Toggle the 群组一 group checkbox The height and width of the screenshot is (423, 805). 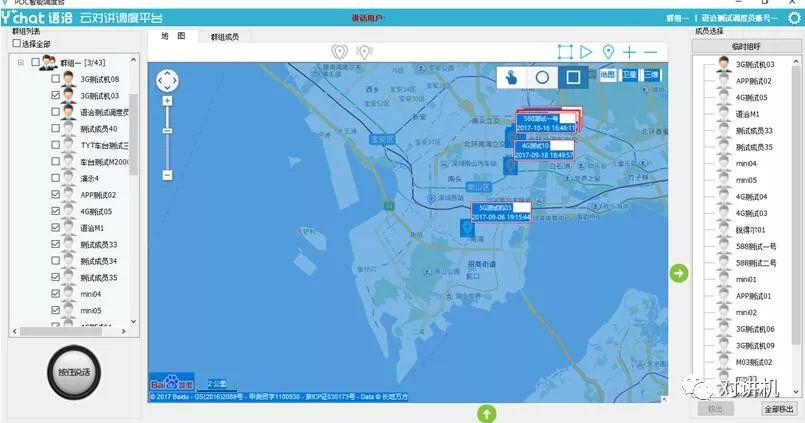(35, 63)
